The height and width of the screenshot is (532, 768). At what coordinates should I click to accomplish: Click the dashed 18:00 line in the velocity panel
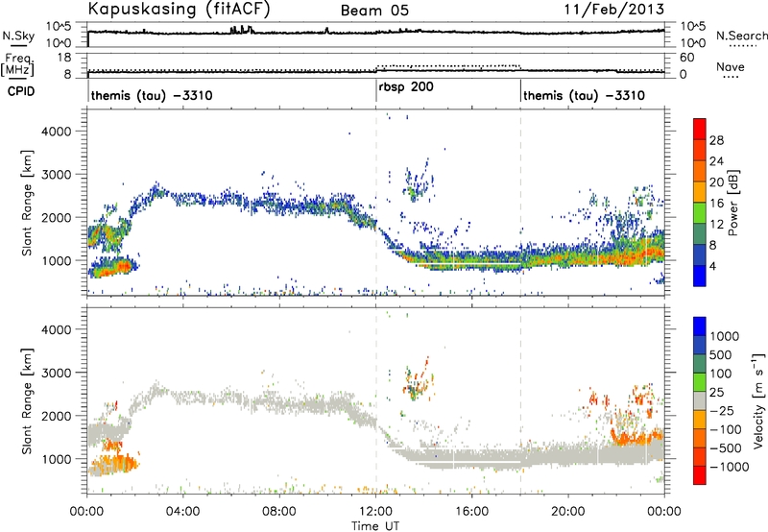[520, 400]
